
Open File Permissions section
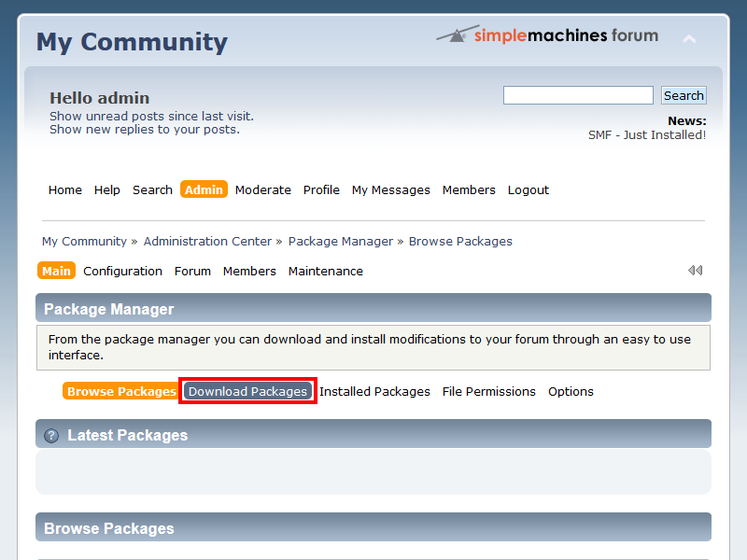(x=488, y=392)
